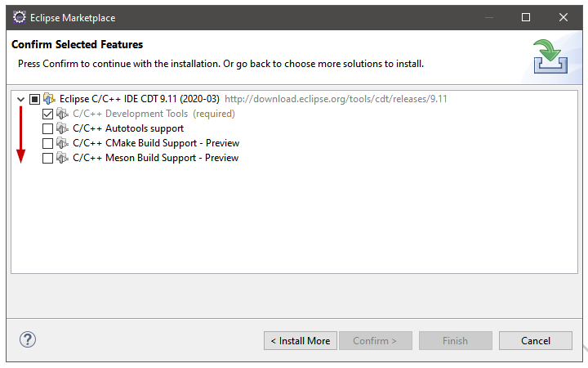The width and height of the screenshot is (588, 368).
Task: Click the help question mark icon
Action: (28, 339)
